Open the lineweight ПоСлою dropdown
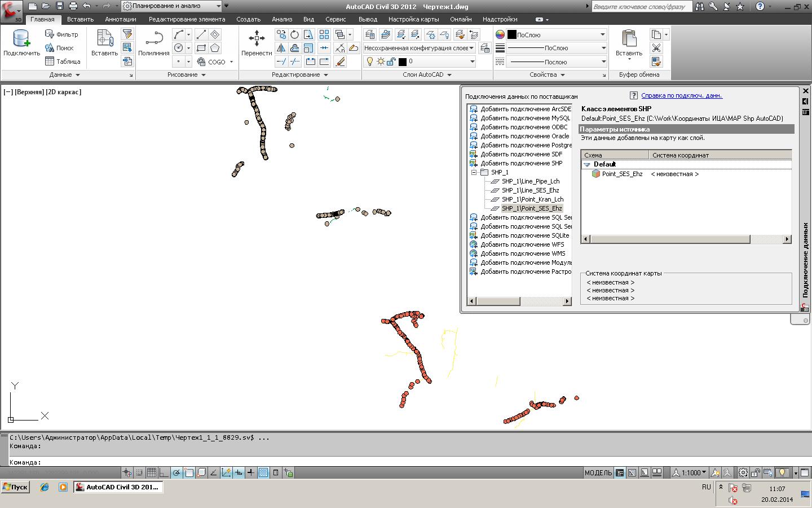This screenshot has height=508, width=812. (x=557, y=48)
